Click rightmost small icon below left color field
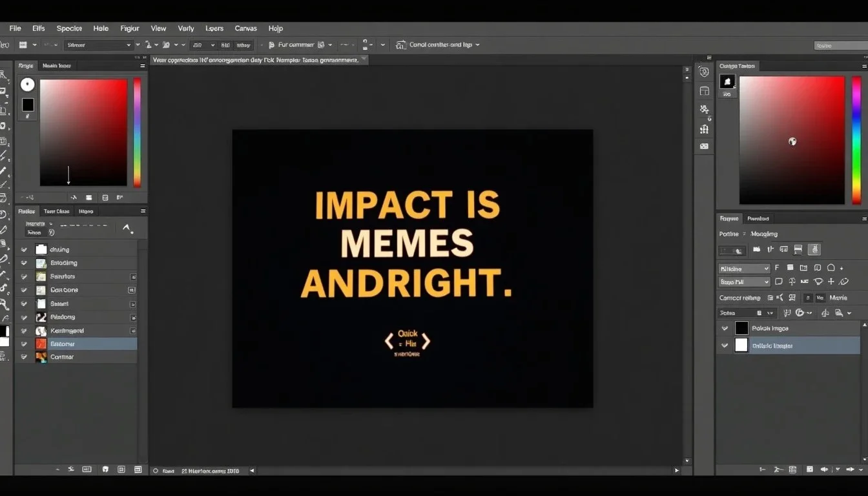Screen dimensions: 868x496 (x=119, y=198)
